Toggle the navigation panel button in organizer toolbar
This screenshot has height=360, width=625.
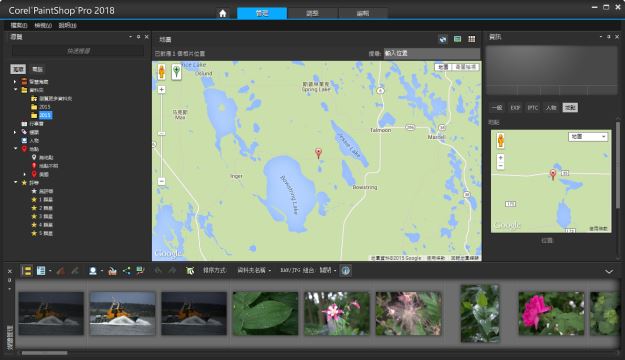coord(27,271)
